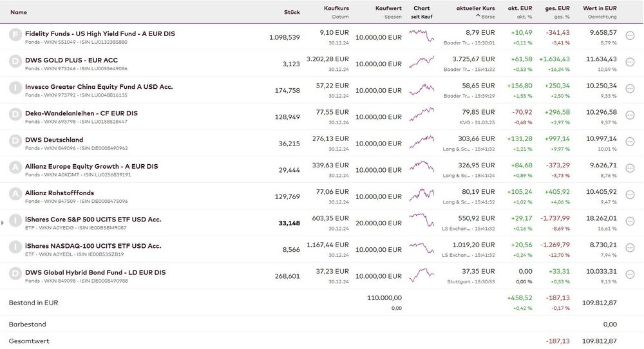
Task: Open the DWS GOLD PLUS chart thumbnail
Action: [x=422, y=63]
